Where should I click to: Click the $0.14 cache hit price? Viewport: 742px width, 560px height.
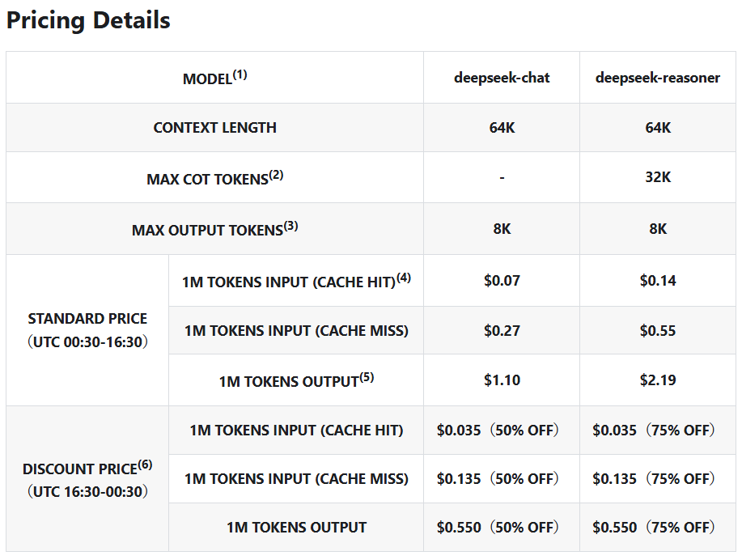click(658, 280)
